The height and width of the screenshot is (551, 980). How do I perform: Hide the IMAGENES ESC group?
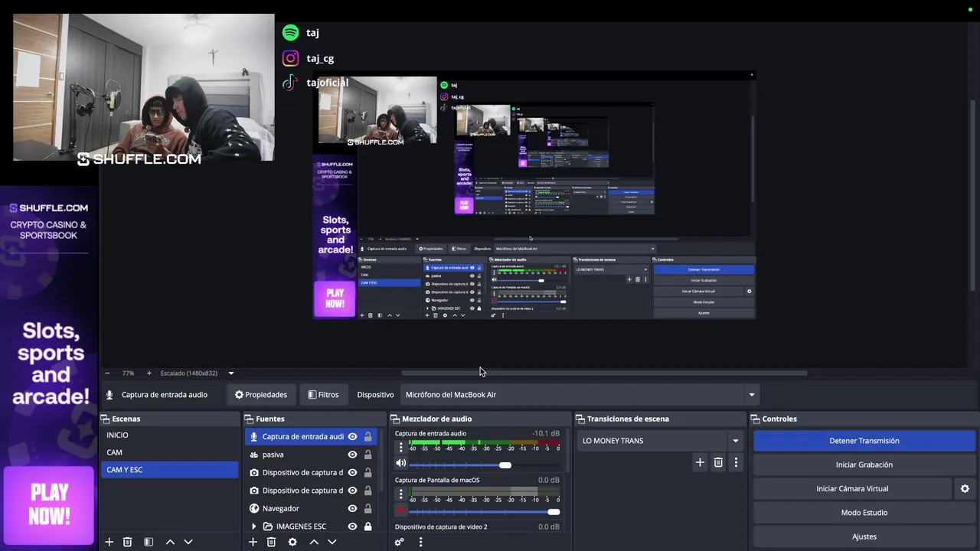(352, 527)
